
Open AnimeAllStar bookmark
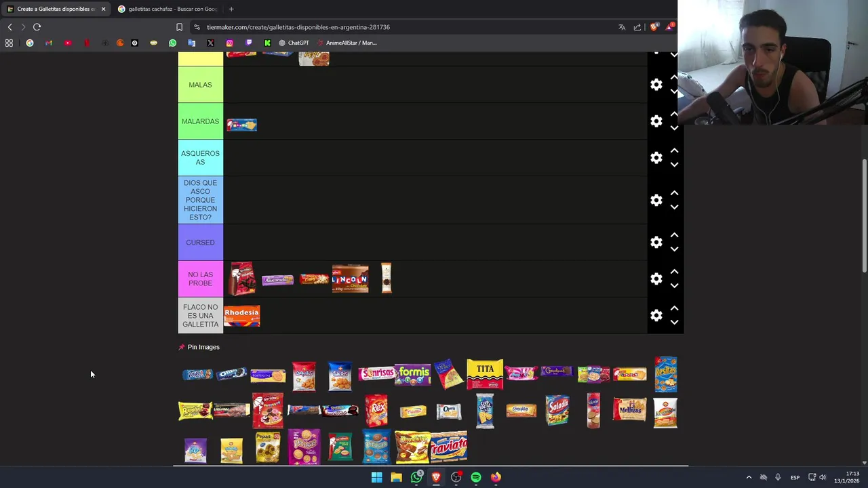(x=347, y=43)
